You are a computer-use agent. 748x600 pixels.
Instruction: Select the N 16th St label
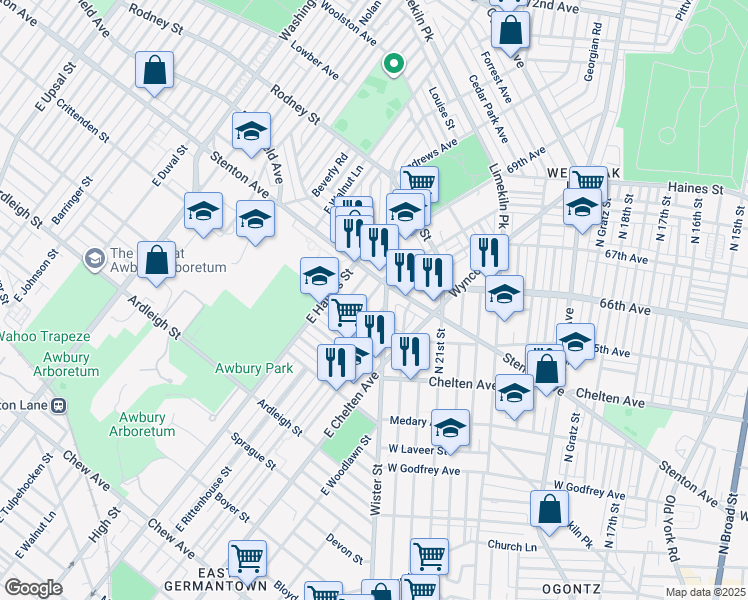(x=696, y=220)
